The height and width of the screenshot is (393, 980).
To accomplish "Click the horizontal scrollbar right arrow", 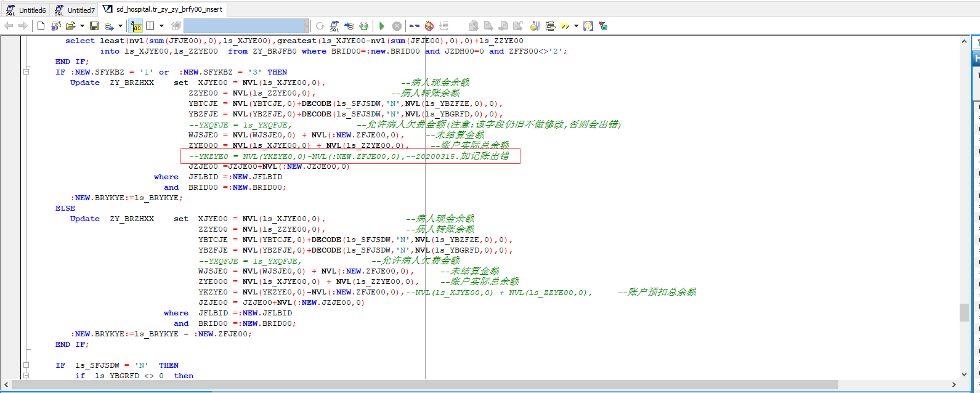I will pos(955,385).
